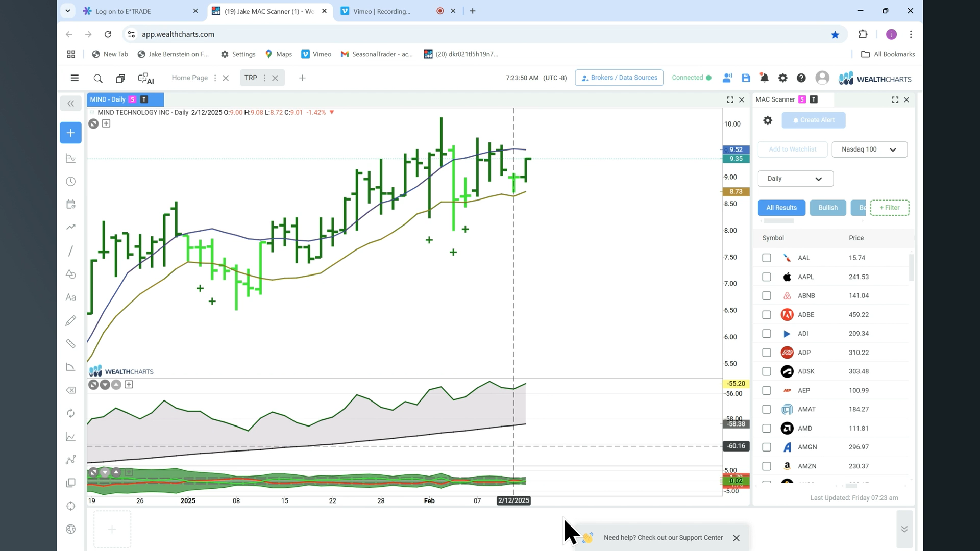Show All Results filter
The height and width of the screenshot is (551, 980).
pyautogui.click(x=781, y=208)
